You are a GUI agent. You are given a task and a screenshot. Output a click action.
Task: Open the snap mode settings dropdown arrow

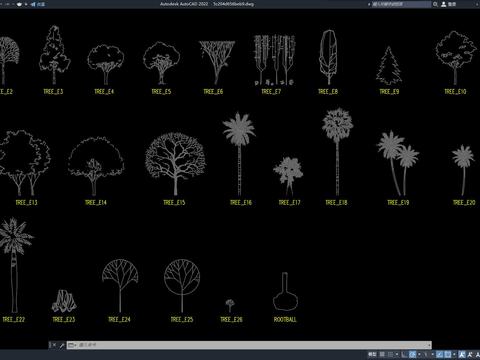click(x=397, y=354)
